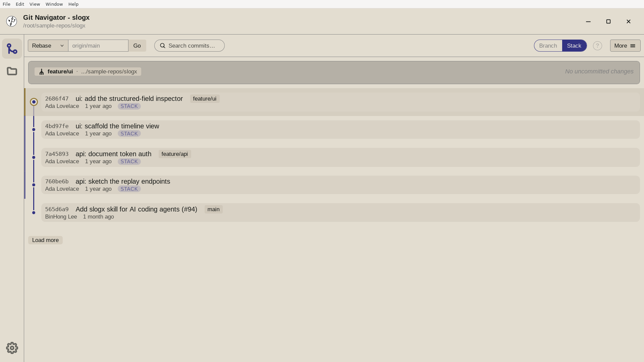Viewport: 644px width, 362px height.
Task: Open the Edit menu
Action: pyautogui.click(x=20, y=4)
